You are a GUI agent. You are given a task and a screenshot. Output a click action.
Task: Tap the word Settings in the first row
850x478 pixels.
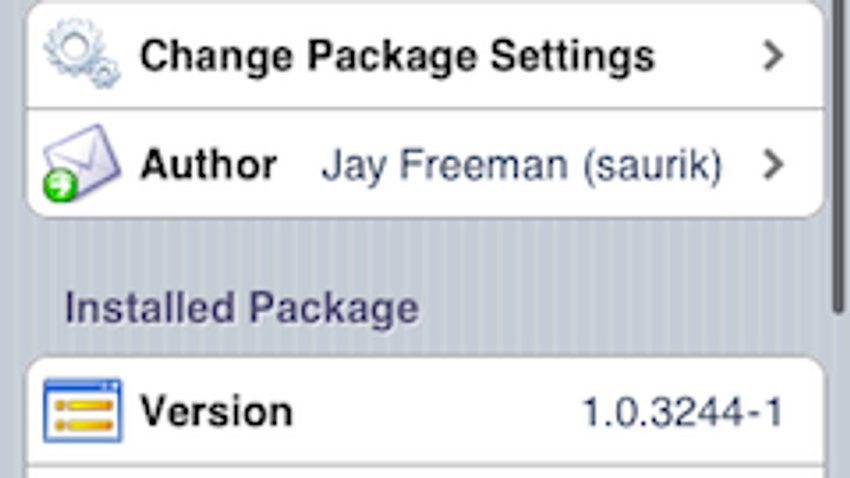(572, 56)
